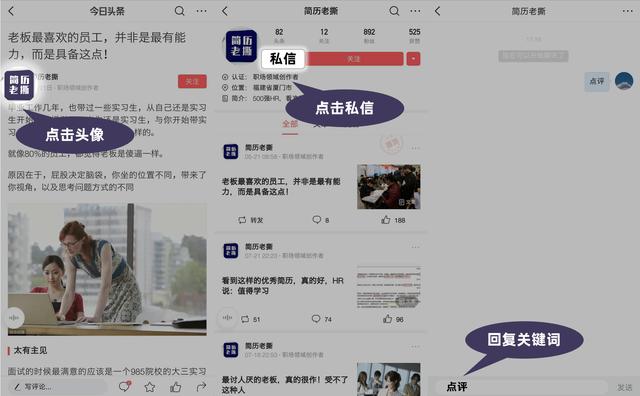Select the 全部 tab on the profile
Image resolution: width=640 pixels, height=396 pixels.
290,124
